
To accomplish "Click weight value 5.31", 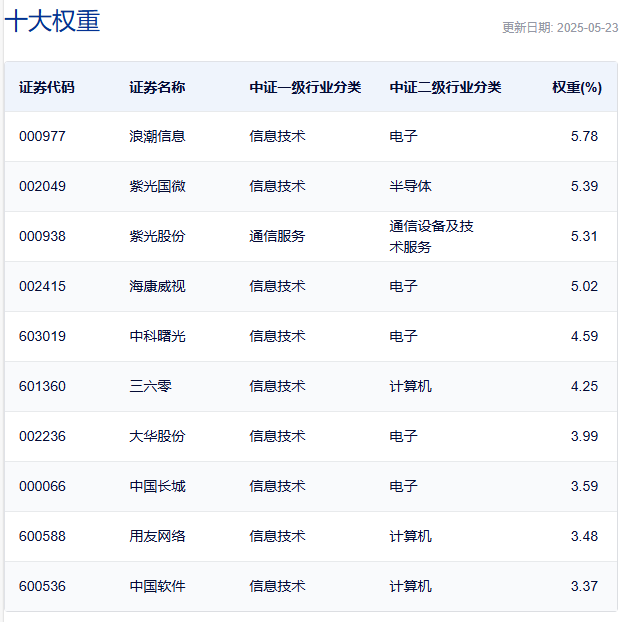I will coord(584,236).
